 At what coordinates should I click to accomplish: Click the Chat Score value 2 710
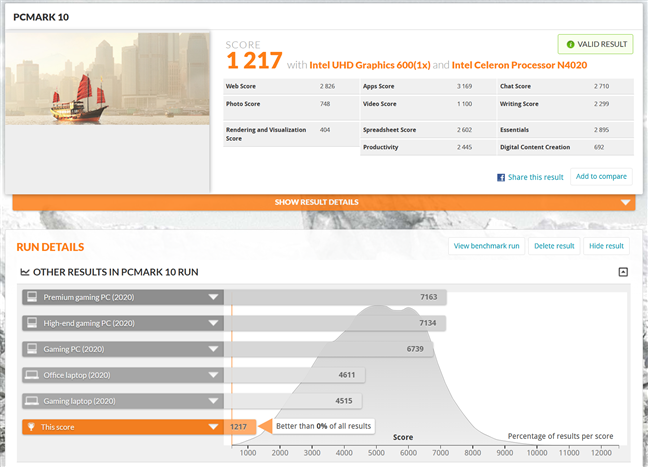click(x=602, y=86)
